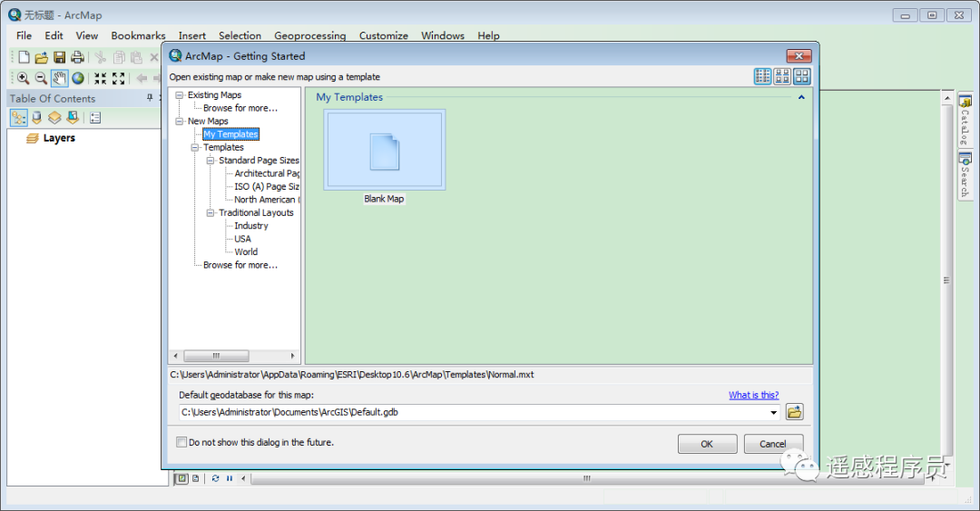Click Fixed Zoom Out arrows icon
Viewport: 980px width, 511px height.
(x=118, y=78)
